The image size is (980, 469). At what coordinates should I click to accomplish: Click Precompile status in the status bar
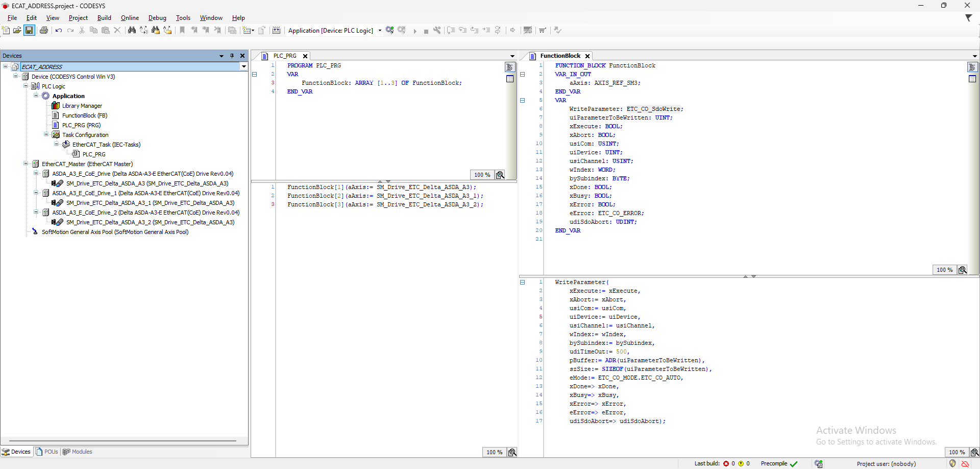779,464
